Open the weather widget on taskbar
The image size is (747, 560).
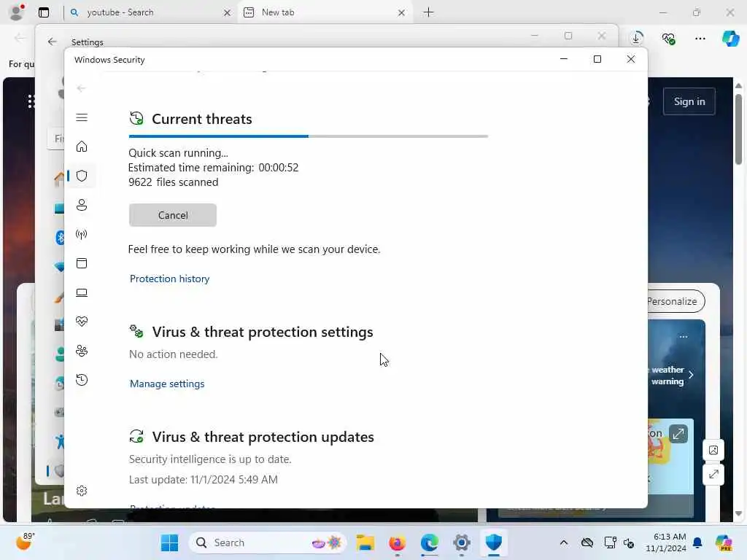pos(26,542)
